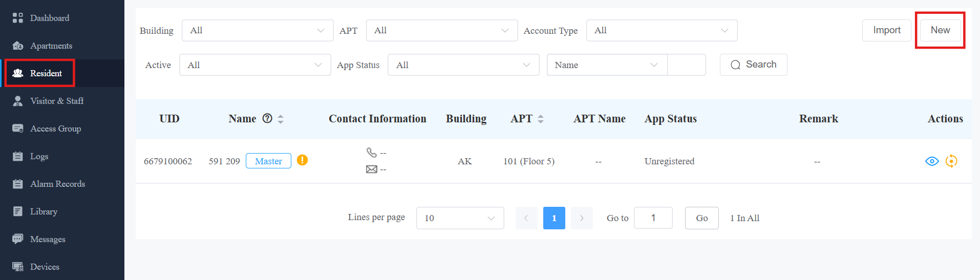The image size is (980, 280).
Task: Expand the Account Type dropdown
Action: coord(662,31)
